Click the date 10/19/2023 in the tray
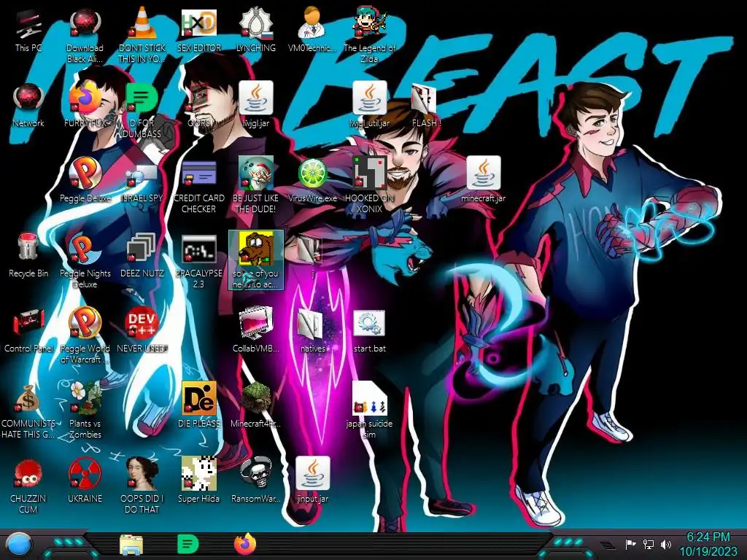The height and width of the screenshot is (560, 747). [708, 551]
